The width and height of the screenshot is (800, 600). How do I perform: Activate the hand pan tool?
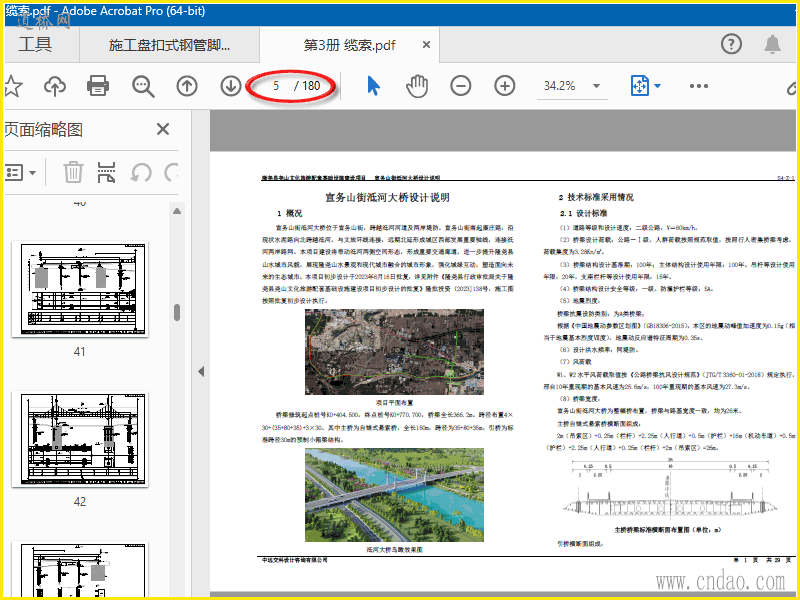click(x=417, y=86)
